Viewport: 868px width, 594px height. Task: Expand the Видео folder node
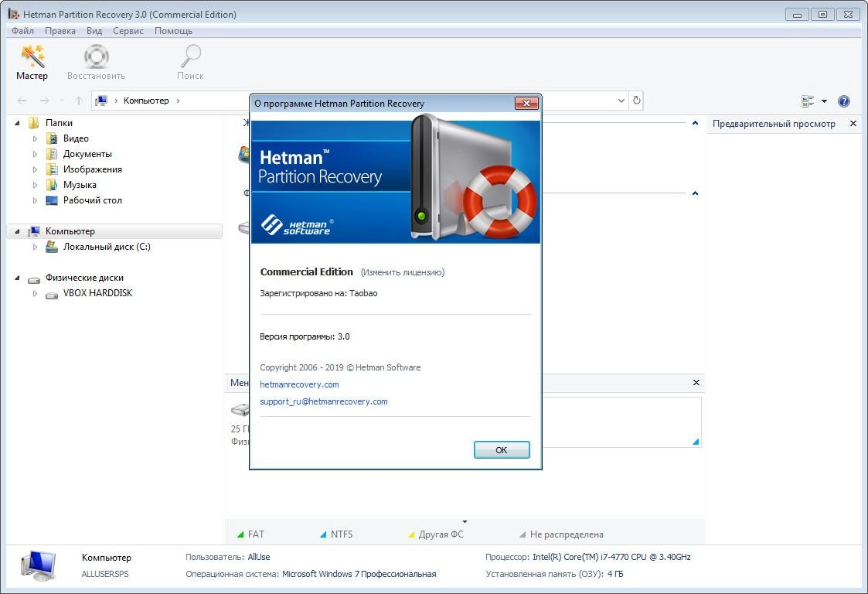(35, 138)
